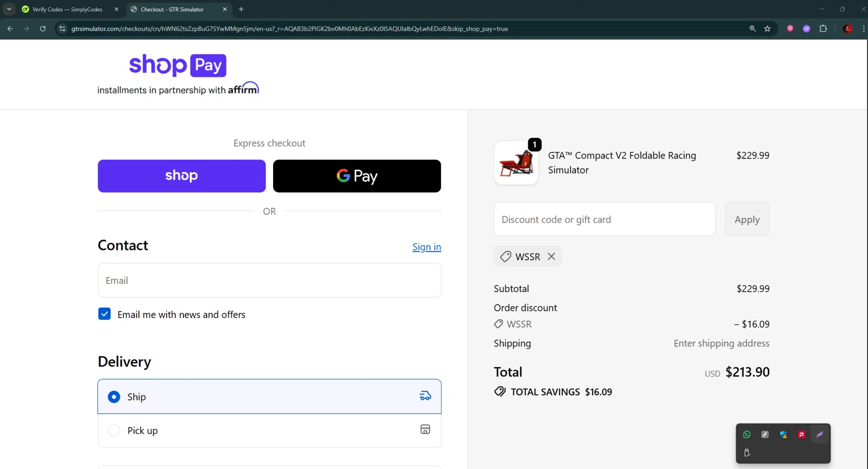Click the Contact heading
Image resolution: width=868 pixels, height=469 pixels.
123,245
